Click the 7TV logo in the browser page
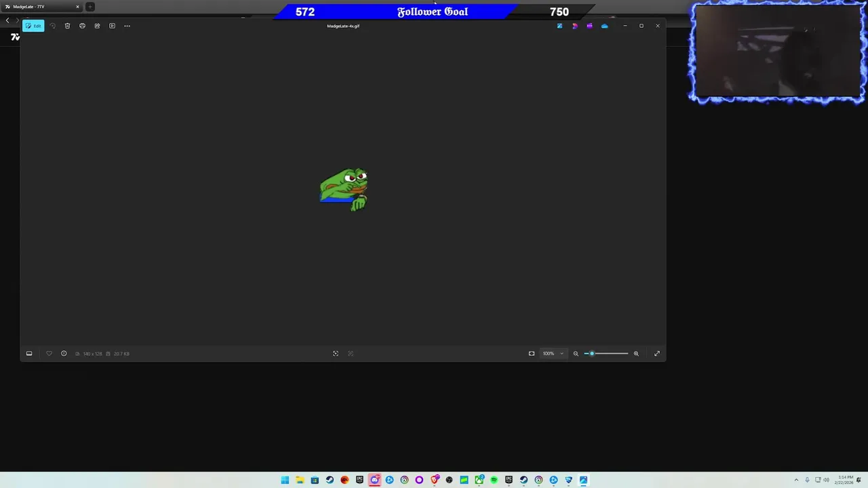868x488 pixels. (15, 37)
